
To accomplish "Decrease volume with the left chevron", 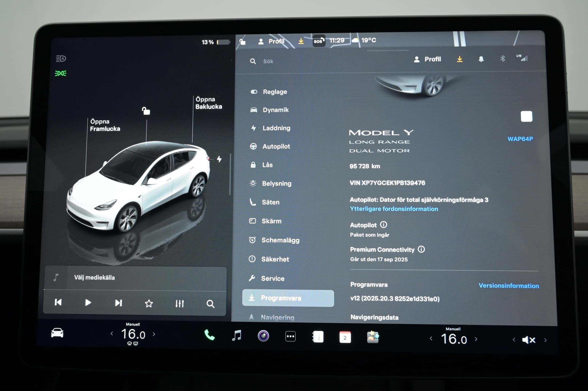I will tap(514, 340).
